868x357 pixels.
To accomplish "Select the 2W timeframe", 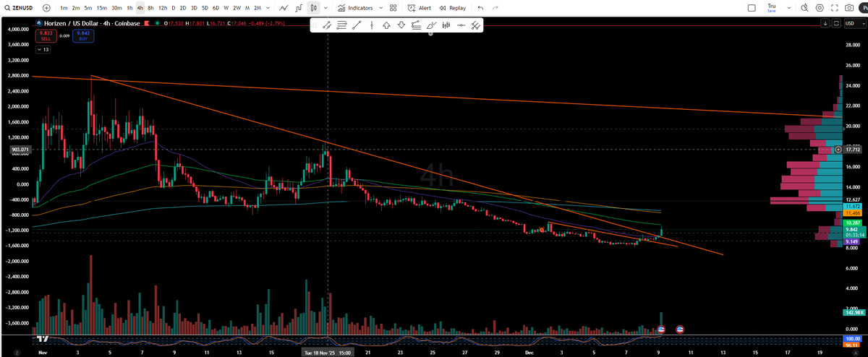I will click(x=237, y=8).
